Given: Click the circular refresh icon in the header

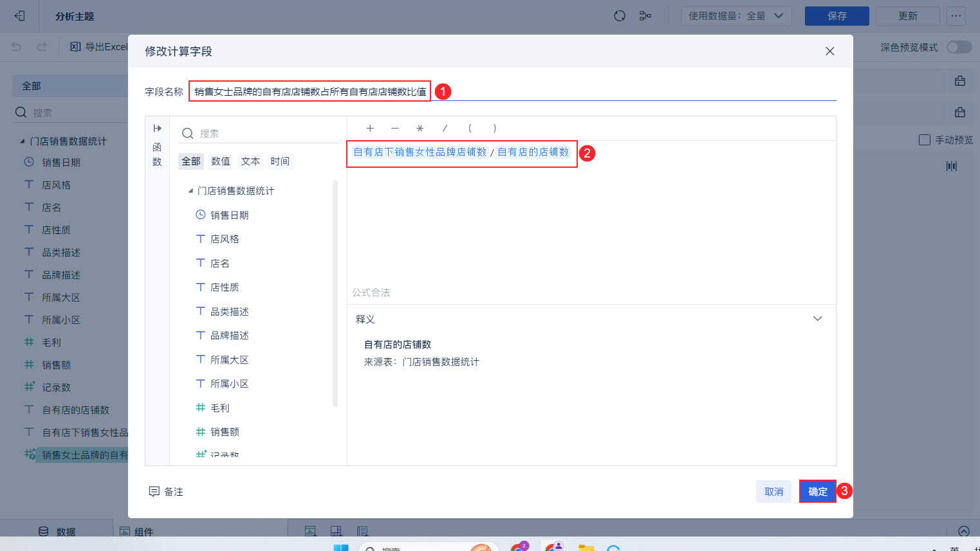Looking at the screenshot, I should pyautogui.click(x=620, y=16).
